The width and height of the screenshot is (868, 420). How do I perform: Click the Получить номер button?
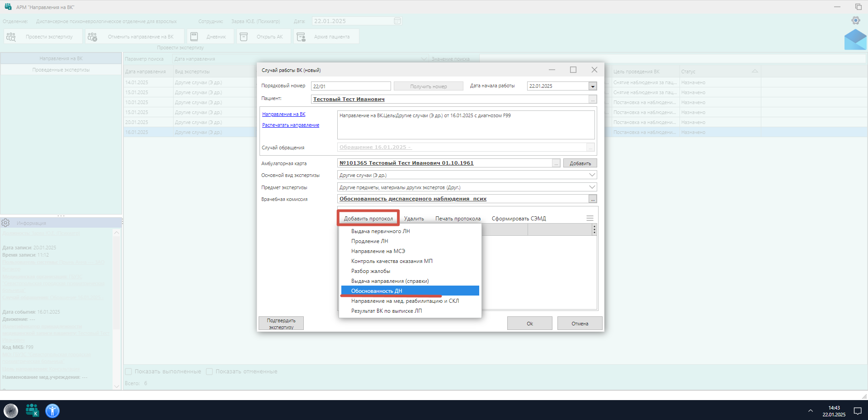pos(429,86)
